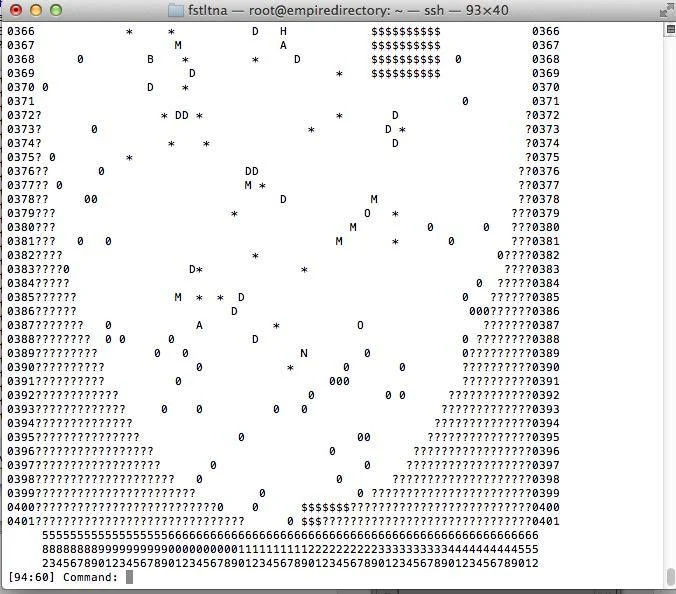Click the 'Command:' prompt label
676x594 pixels.
pyautogui.click(x=91, y=577)
